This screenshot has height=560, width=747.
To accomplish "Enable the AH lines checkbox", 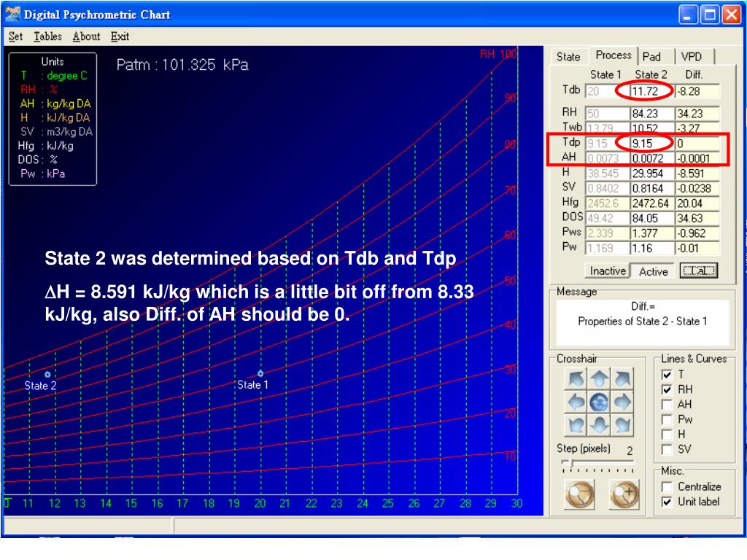I will (667, 405).
